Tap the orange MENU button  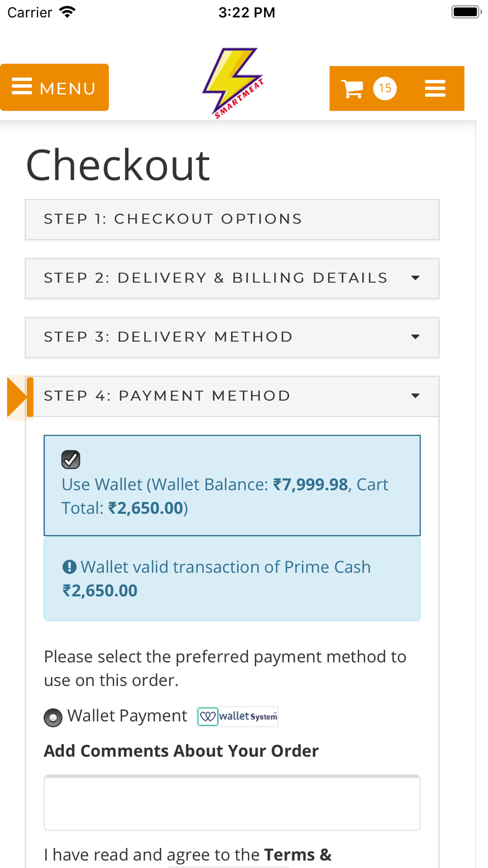point(54,87)
